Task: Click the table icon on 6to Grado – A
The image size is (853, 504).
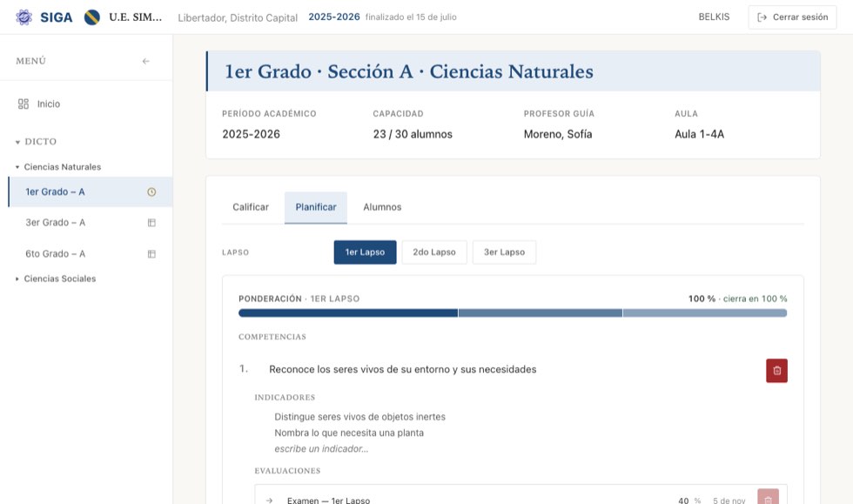Action: pyautogui.click(x=151, y=253)
